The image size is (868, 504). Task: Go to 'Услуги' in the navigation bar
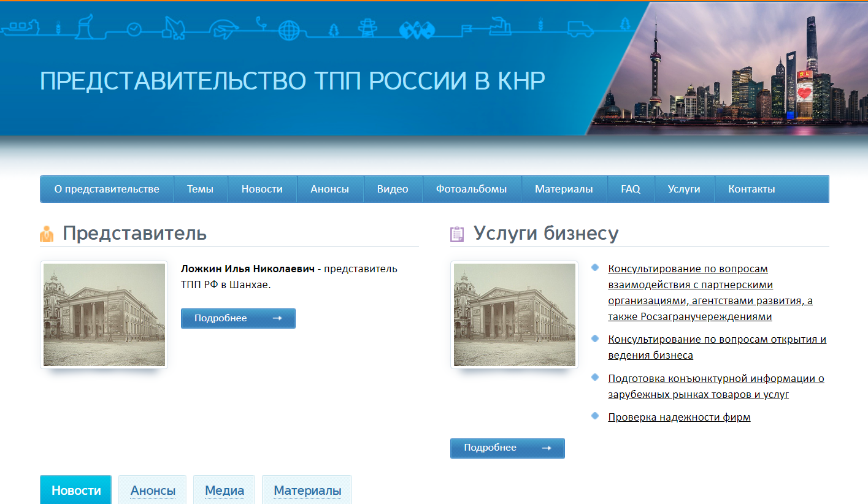[x=684, y=189]
